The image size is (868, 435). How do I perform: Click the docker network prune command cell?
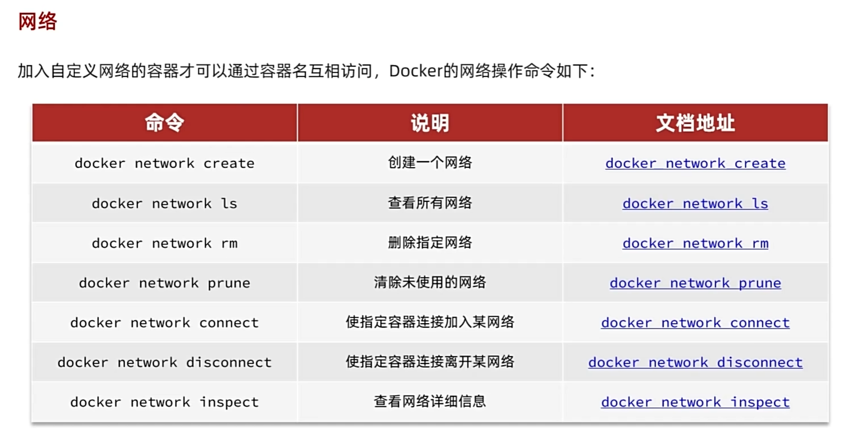[164, 283]
